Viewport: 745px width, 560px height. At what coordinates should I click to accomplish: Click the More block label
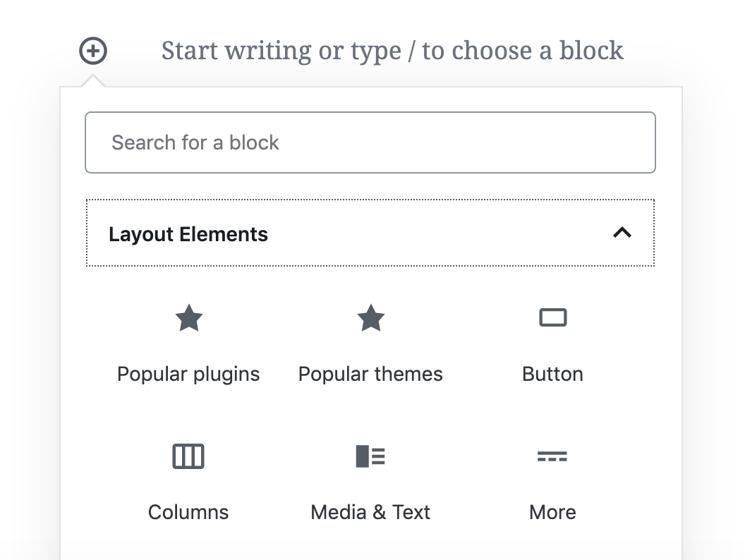[552, 512]
